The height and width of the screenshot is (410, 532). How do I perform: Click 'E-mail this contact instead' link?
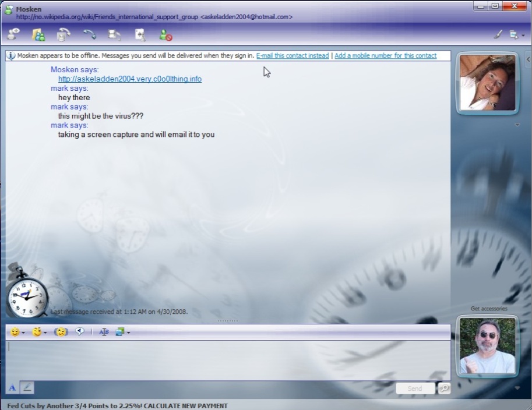click(293, 55)
